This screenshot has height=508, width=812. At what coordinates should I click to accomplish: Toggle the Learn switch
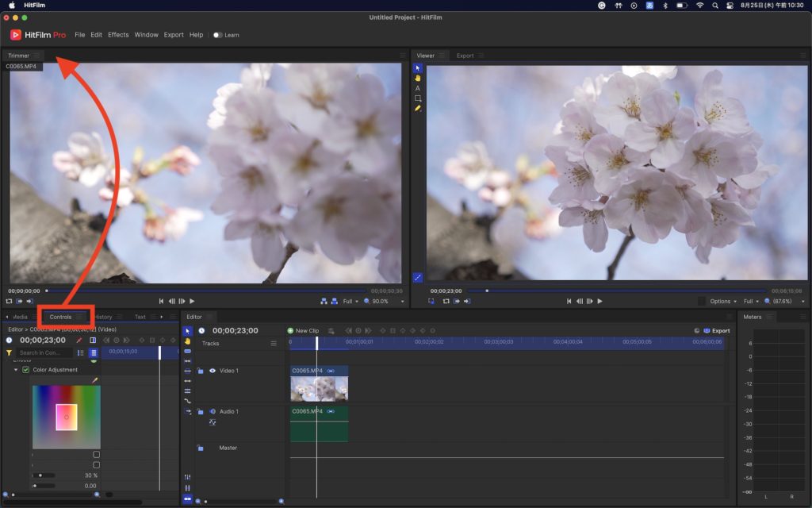pyautogui.click(x=217, y=35)
